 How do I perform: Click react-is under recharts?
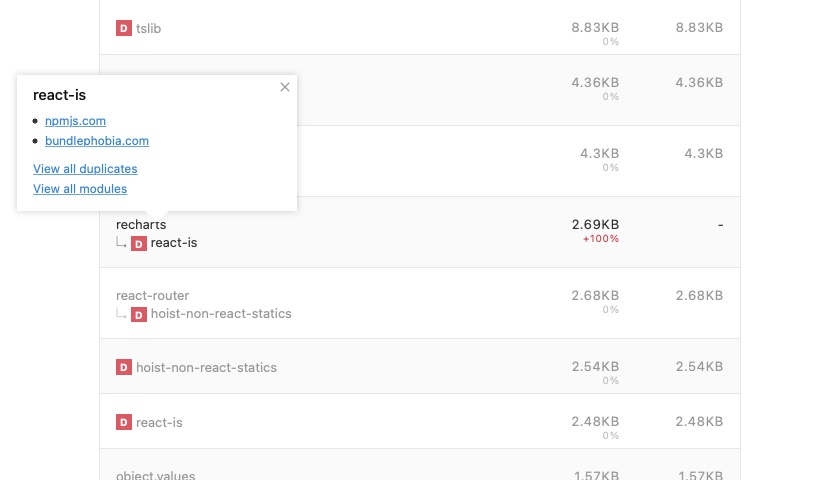coord(174,243)
